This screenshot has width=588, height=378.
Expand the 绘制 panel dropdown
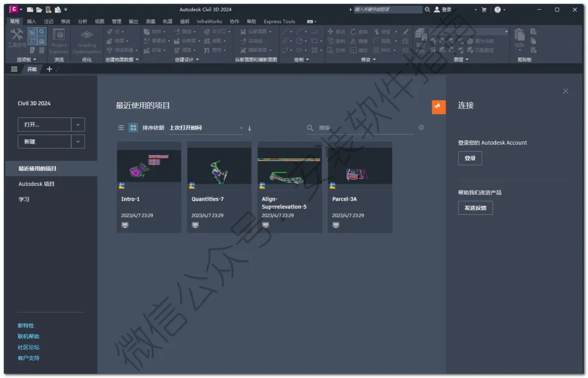pos(301,60)
